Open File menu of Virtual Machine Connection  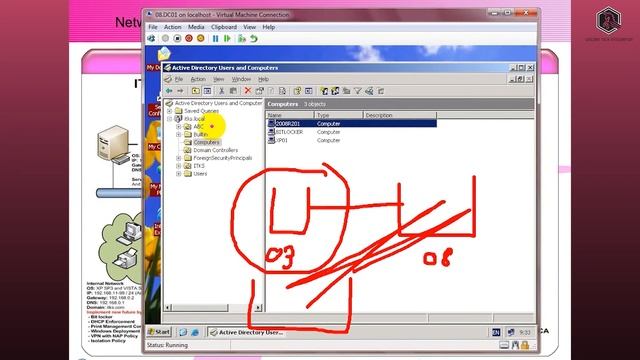pyautogui.click(x=153, y=27)
